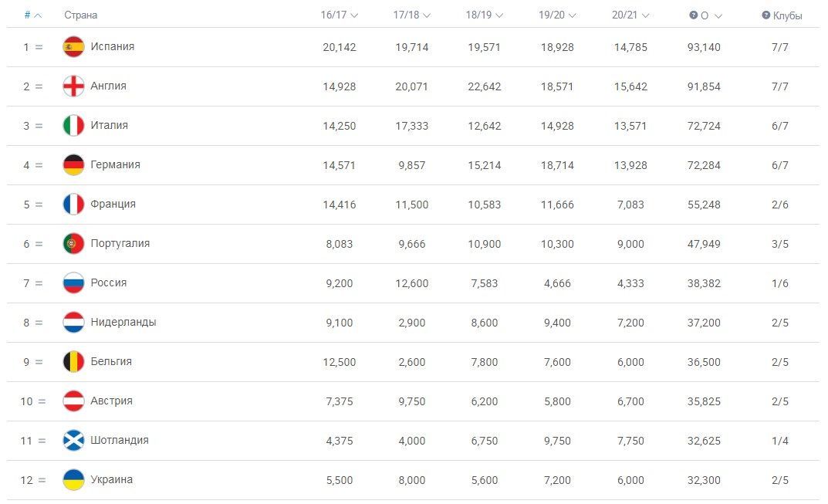Select the Бельгия country name

pos(110,361)
